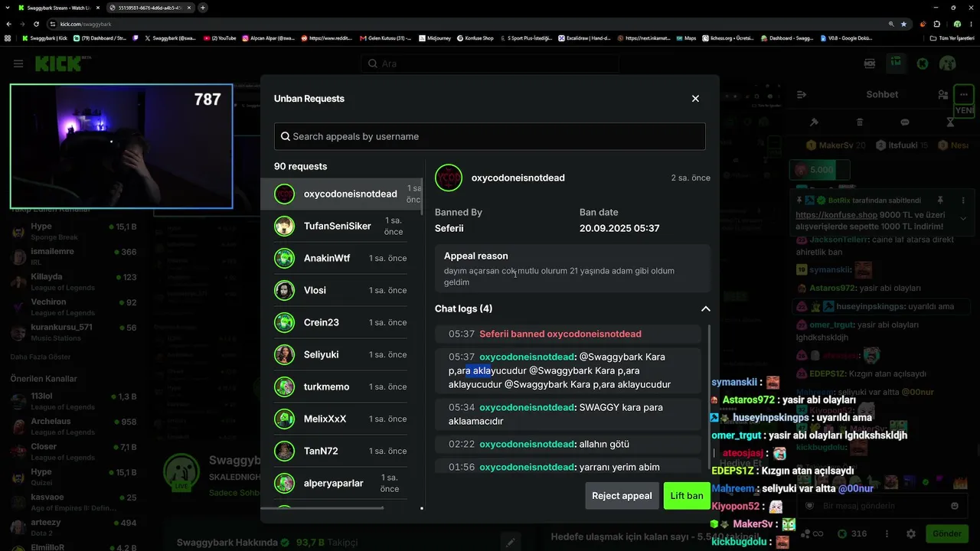Image resolution: width=980 pixels, height=551 pixels.
Task: Open chat users list icon
Action: [x=942, y=95]
